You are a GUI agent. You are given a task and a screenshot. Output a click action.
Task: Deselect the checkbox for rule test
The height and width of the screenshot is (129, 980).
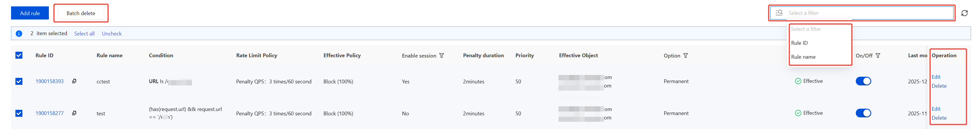[x=19, y=113]
